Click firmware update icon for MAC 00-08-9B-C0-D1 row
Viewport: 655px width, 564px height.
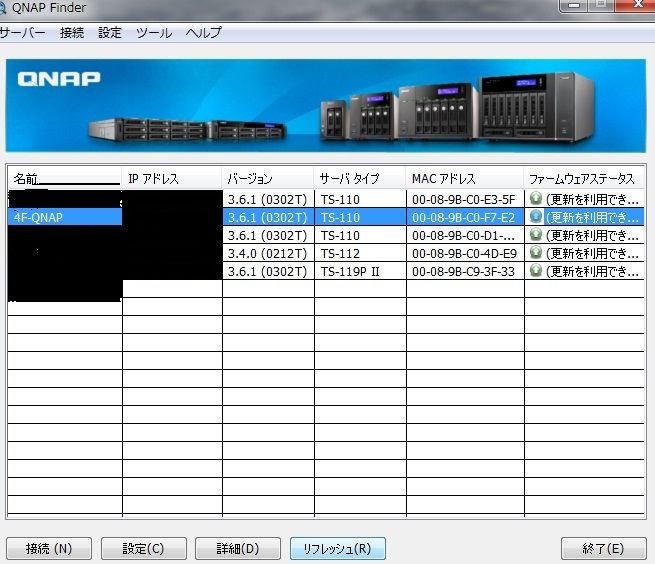[x=536, y=234]
